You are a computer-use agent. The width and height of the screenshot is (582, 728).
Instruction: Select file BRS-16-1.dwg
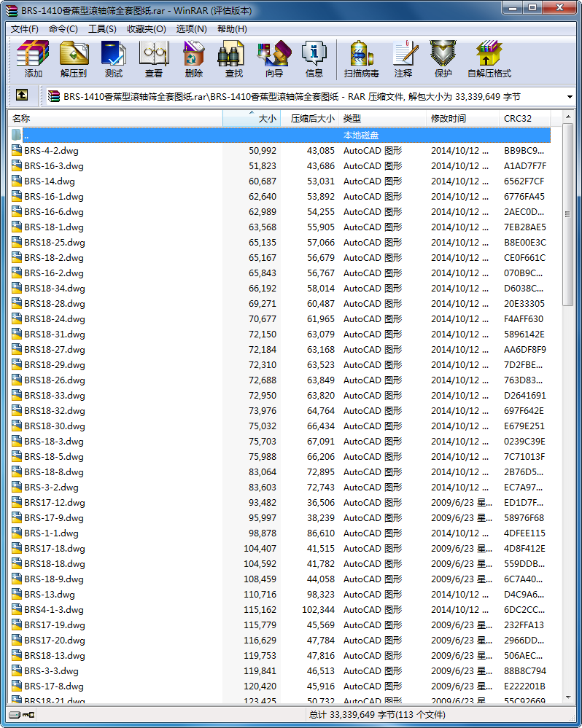coord(55,197)
